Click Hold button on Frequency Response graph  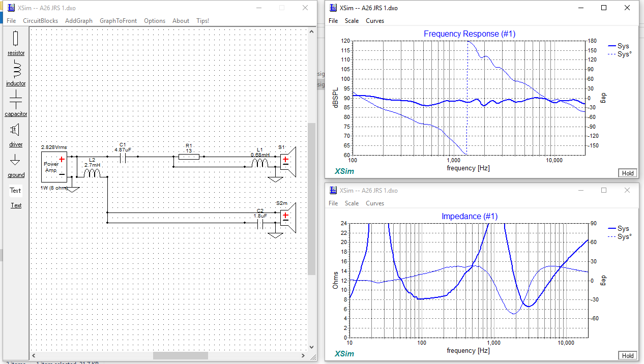point(628,173)
